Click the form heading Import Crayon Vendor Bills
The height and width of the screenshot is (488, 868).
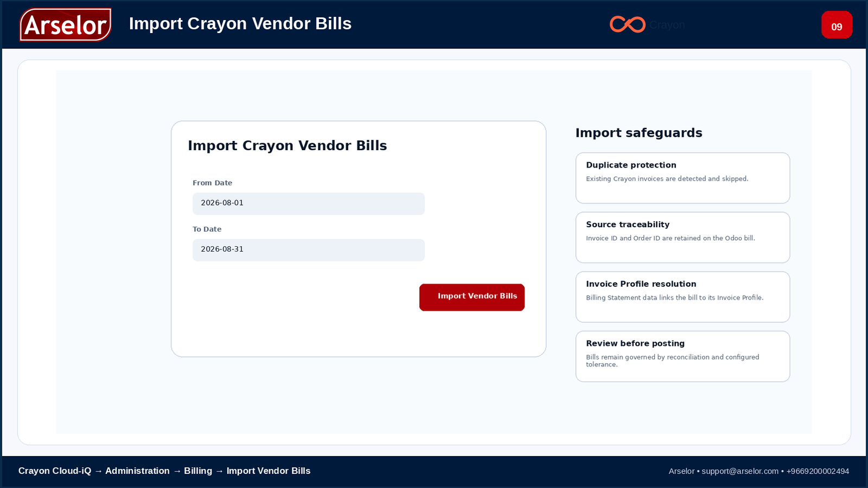click(288, 145)
